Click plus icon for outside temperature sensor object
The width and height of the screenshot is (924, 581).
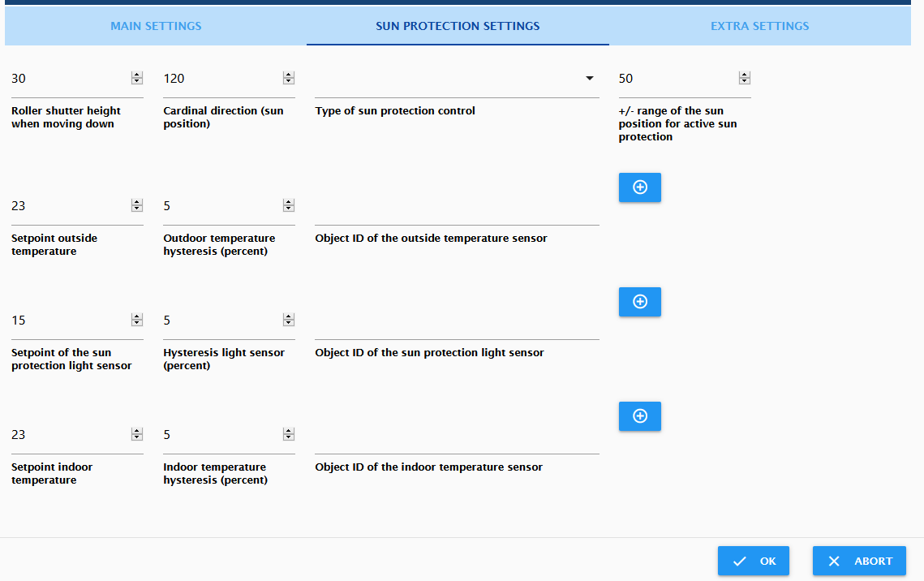tap(639, 187)
